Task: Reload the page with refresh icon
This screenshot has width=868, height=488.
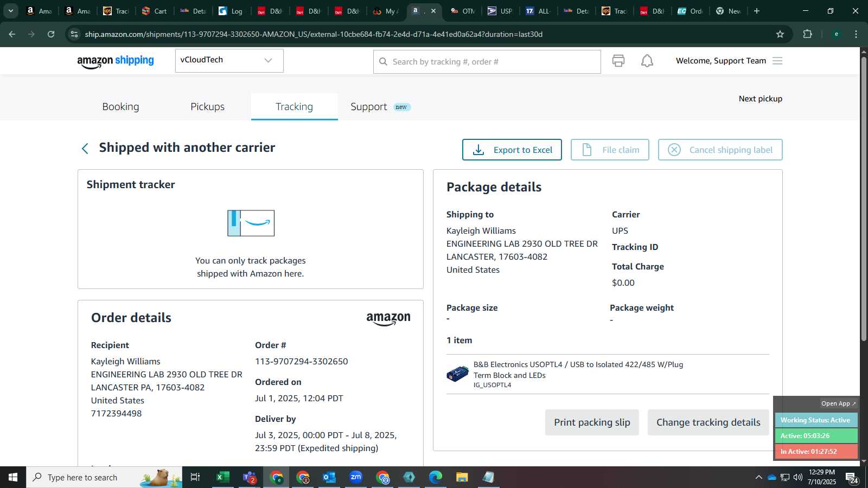Action: tap(51, 34)
